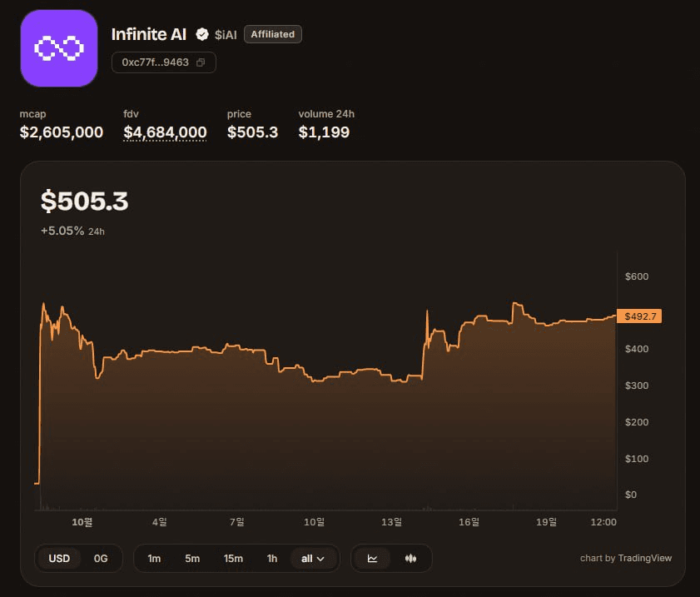Click the 19일 date label
Image resolution: width=700 pixels, height=597 pixels.
tap(546, 522)
